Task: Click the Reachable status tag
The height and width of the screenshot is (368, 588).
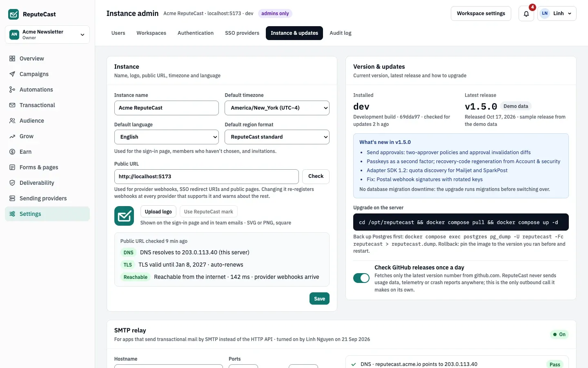Action: (136, 277)
